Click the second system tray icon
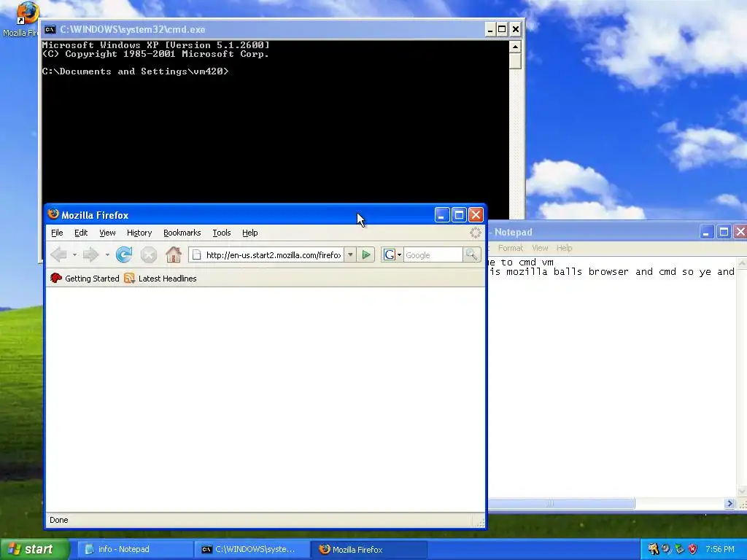Viewport: 747px width, 560px height. (666, 550)
